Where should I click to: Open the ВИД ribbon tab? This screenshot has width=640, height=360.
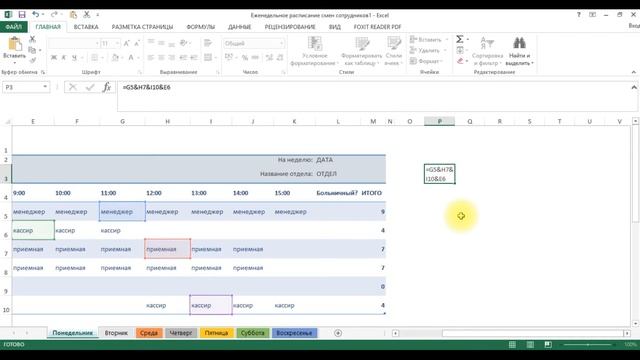tap(335, 27)
